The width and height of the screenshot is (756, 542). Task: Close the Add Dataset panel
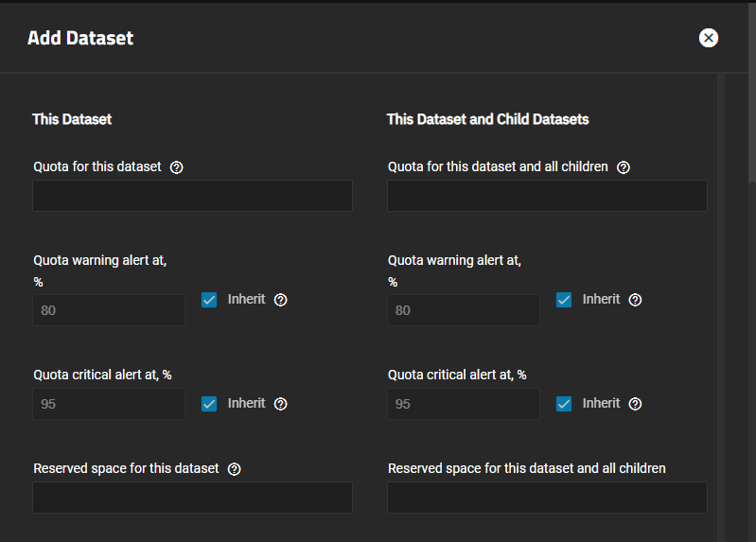click(x=709, y=38)
